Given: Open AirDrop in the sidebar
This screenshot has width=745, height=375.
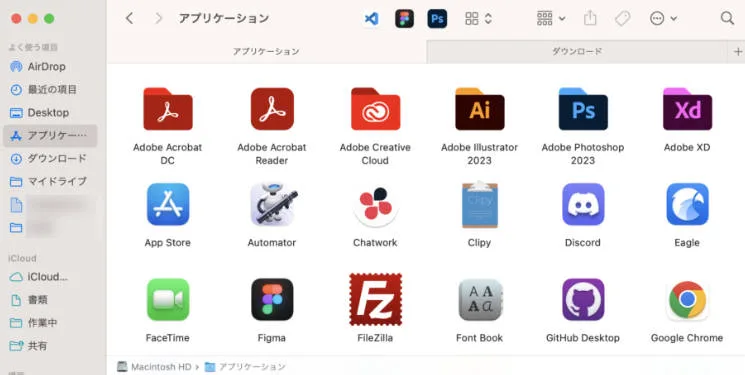Looking at the screenshot, I should coord(50,67).
